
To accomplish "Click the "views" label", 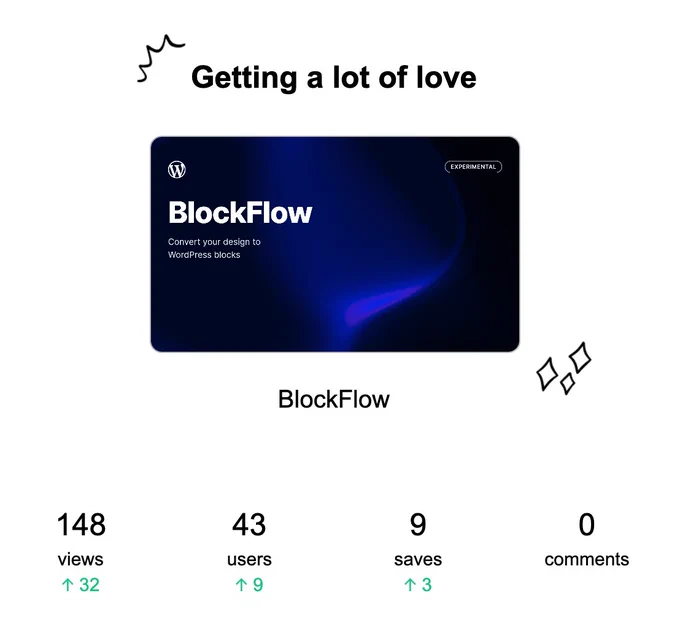I will [x=81, y=559].
